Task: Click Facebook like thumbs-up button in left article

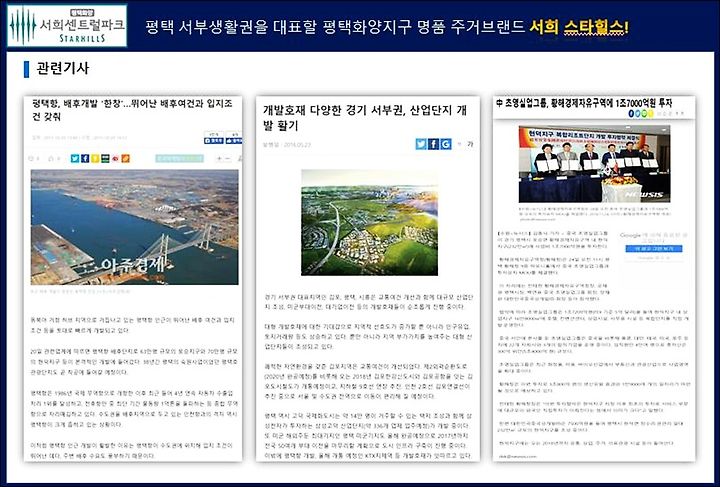Action: [234, 140]
